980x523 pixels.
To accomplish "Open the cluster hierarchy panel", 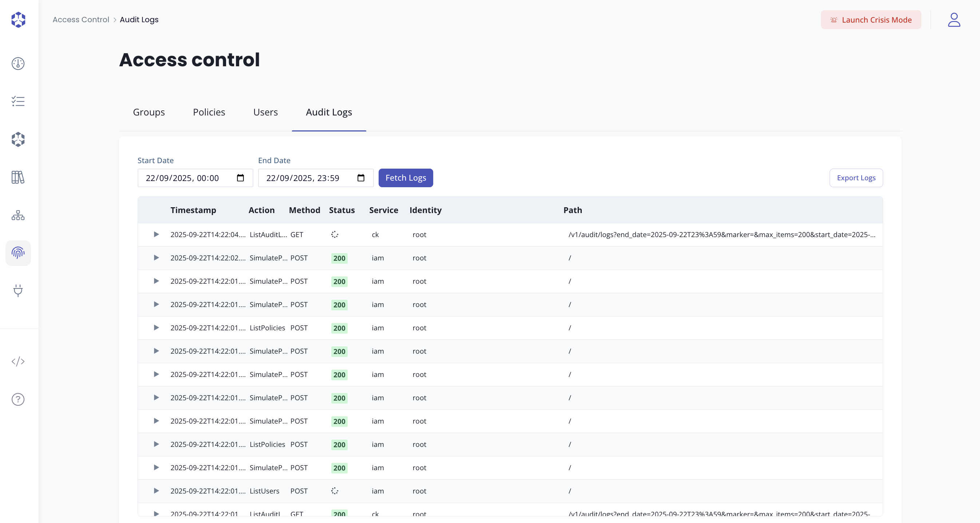I will click(x=18, y=215).
